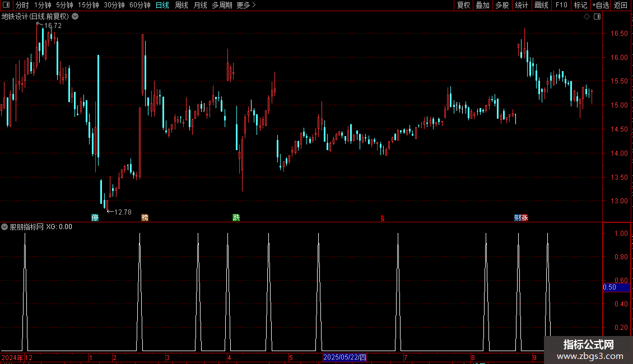The height and width of the screenshot is (364, 633).
Task: Open the 多周期 multi-period view
Action: point(222,5)
